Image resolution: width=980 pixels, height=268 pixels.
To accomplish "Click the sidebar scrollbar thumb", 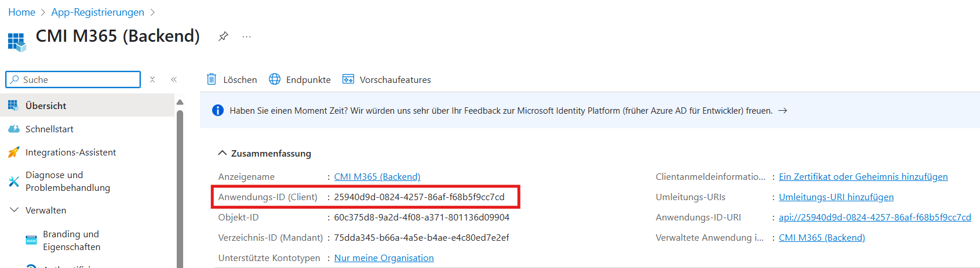I will (x=180, y=189).
